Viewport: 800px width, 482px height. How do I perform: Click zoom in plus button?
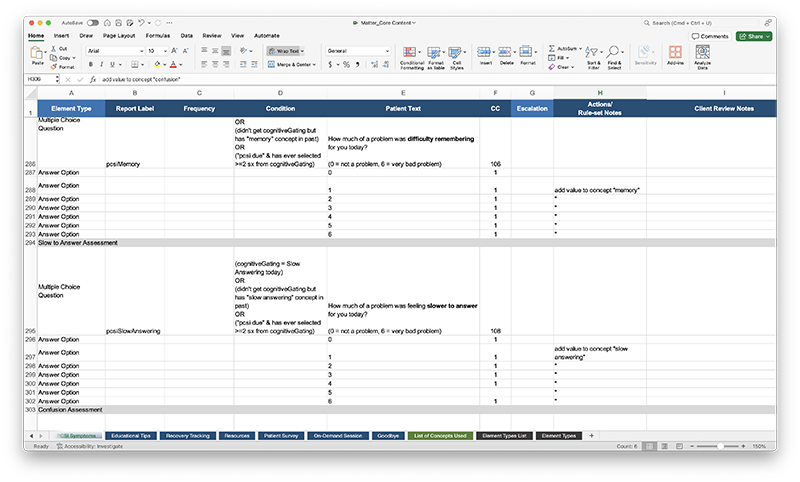pos(743,446)
